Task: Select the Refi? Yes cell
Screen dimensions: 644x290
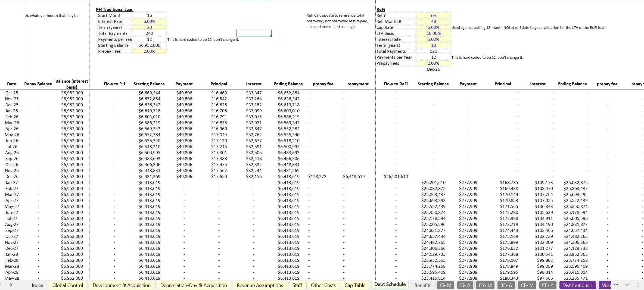Action: tap(433, 15)
